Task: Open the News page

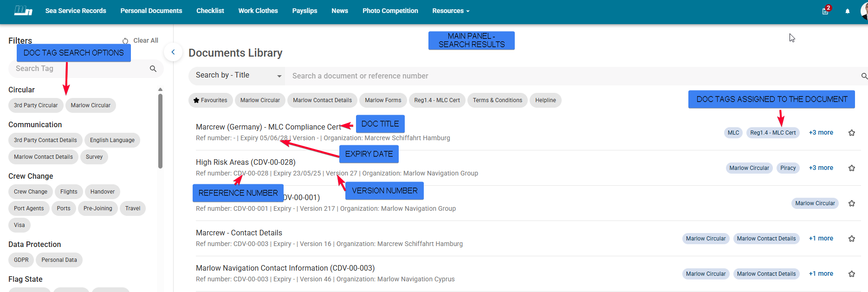Action: pos(340,11)
